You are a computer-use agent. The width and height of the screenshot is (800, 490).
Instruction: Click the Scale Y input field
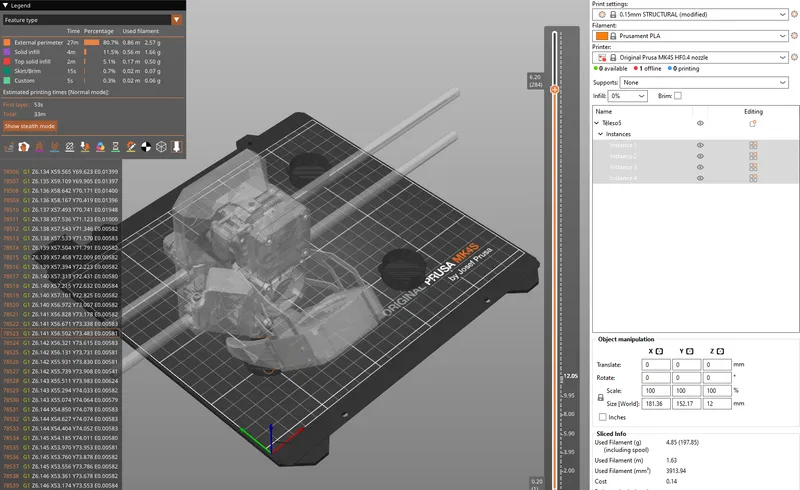[x=686, y=390]
